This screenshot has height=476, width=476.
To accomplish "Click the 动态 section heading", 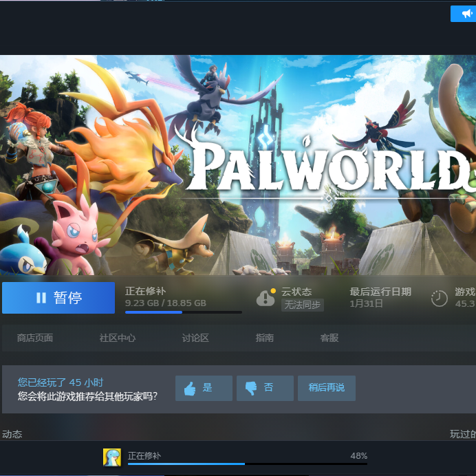I will 12,434.
